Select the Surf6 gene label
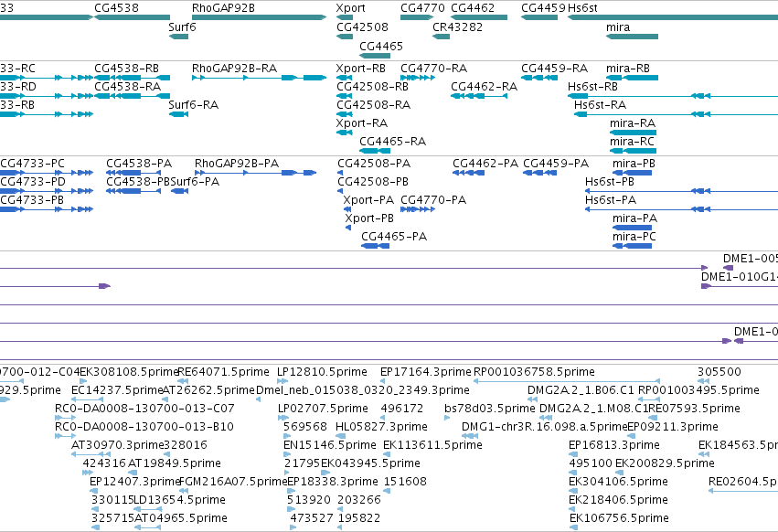 pyautogui.click(x=182, y=27)
